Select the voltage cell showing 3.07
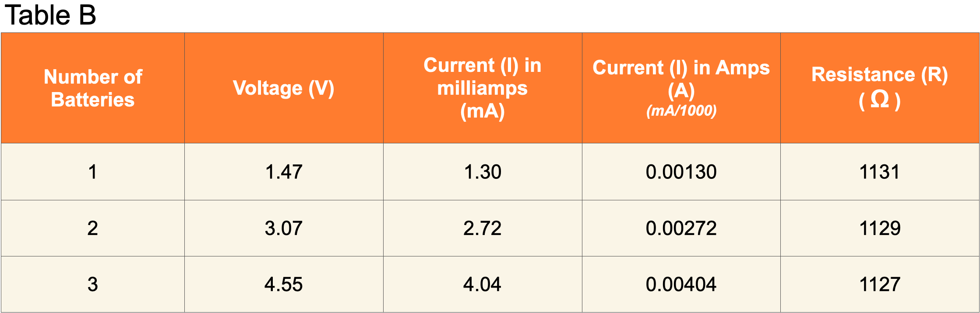 pos(284,228)
